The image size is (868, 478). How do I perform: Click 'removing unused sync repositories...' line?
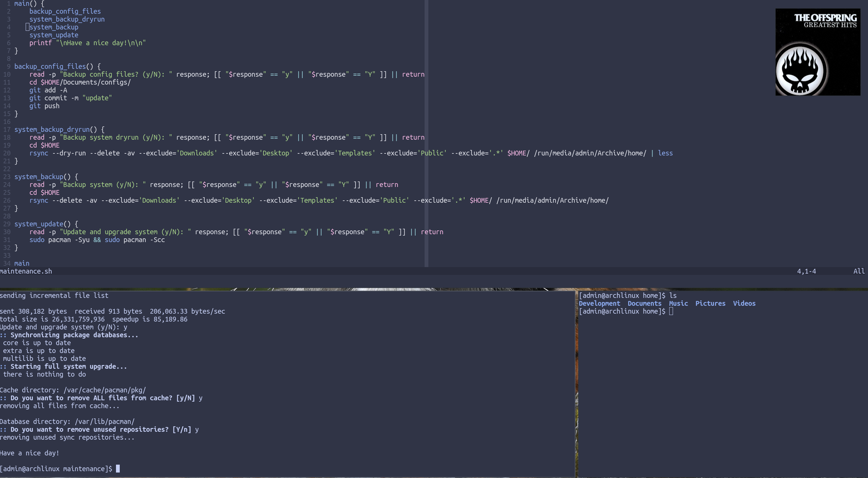coord(67,437)
